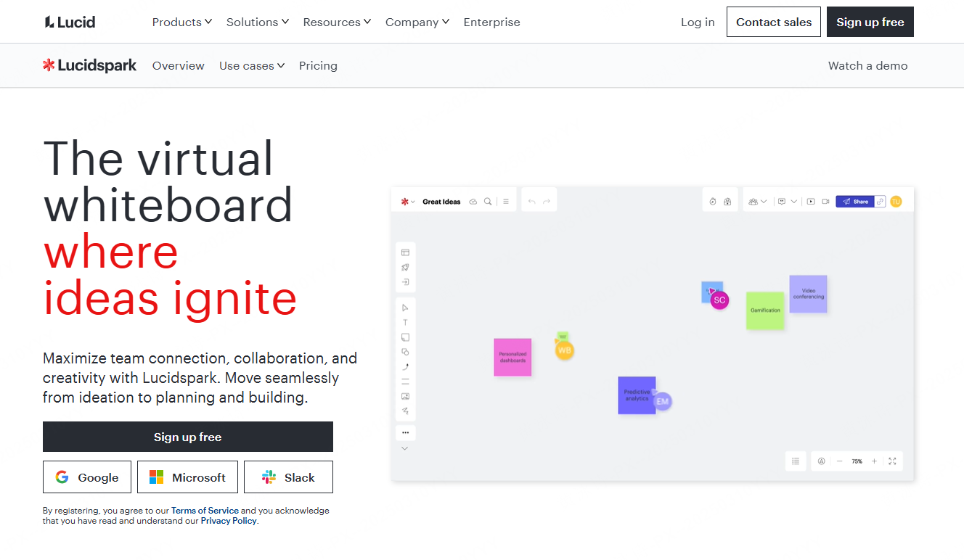The image size is (964, 560).
Task: Click the yellow TU user avatar
Action: 896,202
